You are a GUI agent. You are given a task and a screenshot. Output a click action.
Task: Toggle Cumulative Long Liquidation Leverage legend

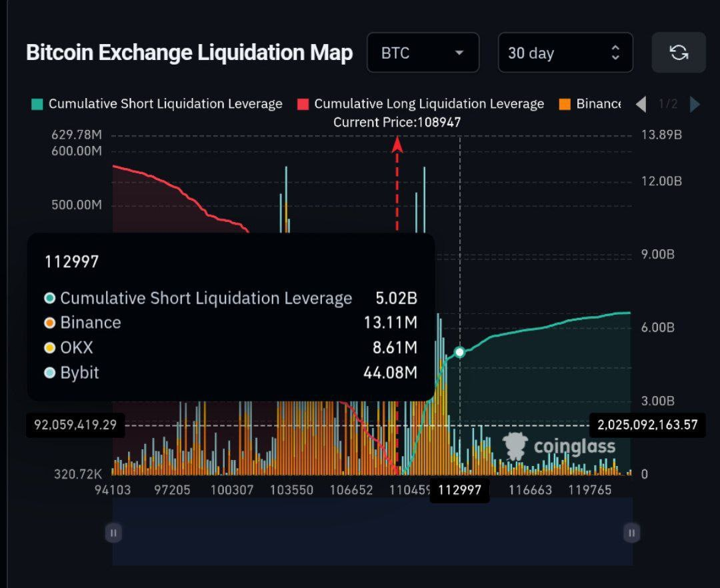click(x=421, y=104)
